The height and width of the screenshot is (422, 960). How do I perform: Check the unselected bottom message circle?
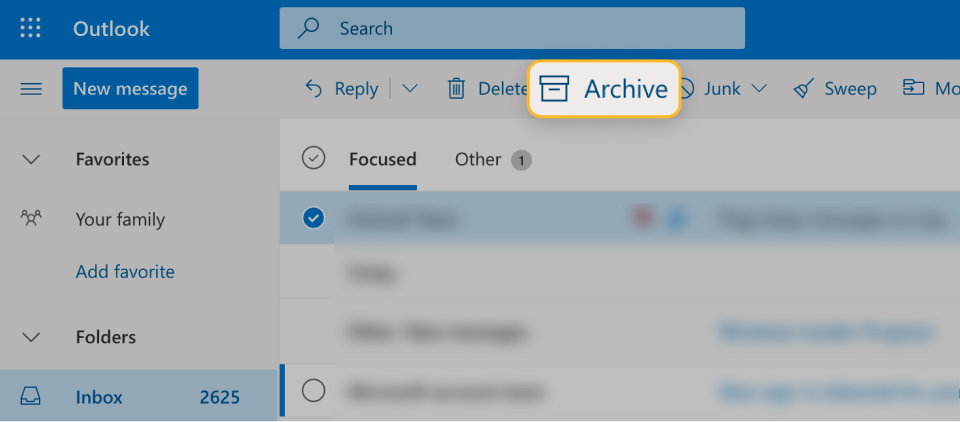[x=313, y=390]
